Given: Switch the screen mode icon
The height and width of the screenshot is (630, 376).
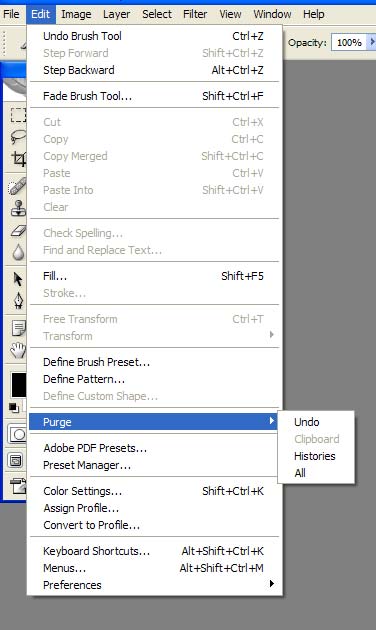Looking at the screenshot, I should 16,460.
